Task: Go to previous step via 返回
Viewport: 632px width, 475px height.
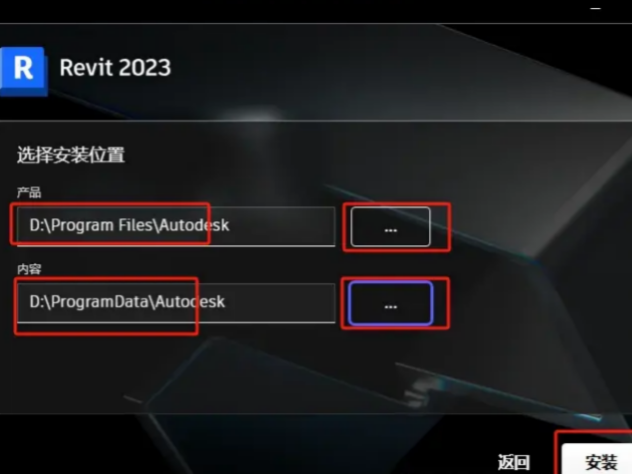Action: pos(514,462)
